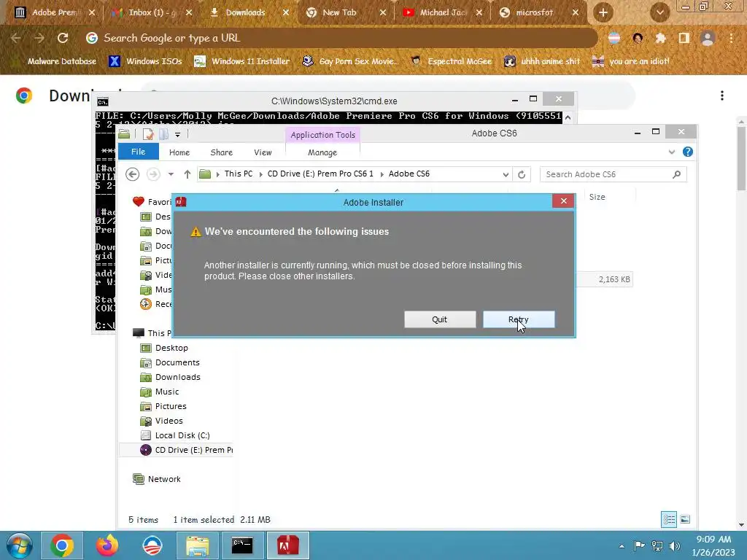Expand the Explorer ribbon with the chevron
The image size is (747, 560).
click(x=672, y=152)
